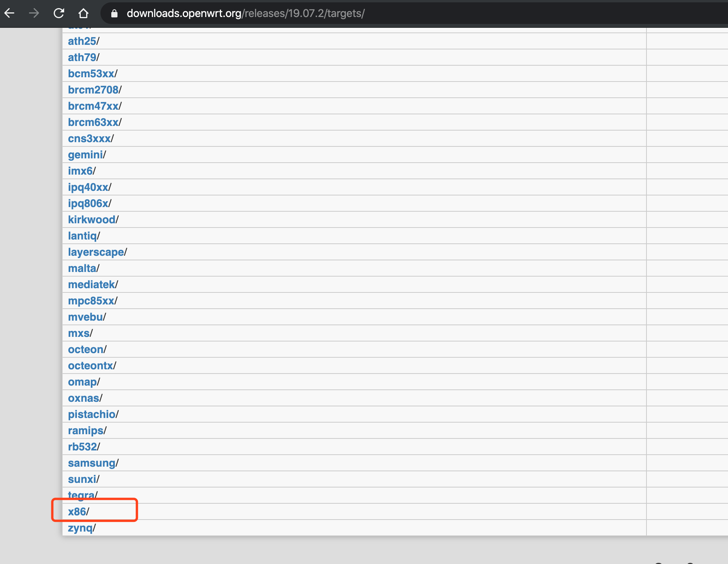
Task: Open the browser home page
Action: pyautogui.click(x=83, y=14)
